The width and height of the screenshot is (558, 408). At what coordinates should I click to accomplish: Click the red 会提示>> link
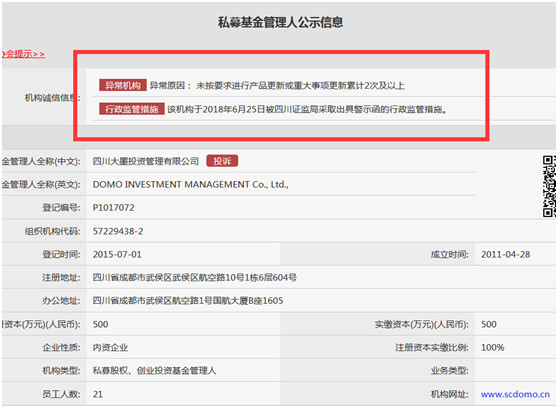[x=23, y=54]
